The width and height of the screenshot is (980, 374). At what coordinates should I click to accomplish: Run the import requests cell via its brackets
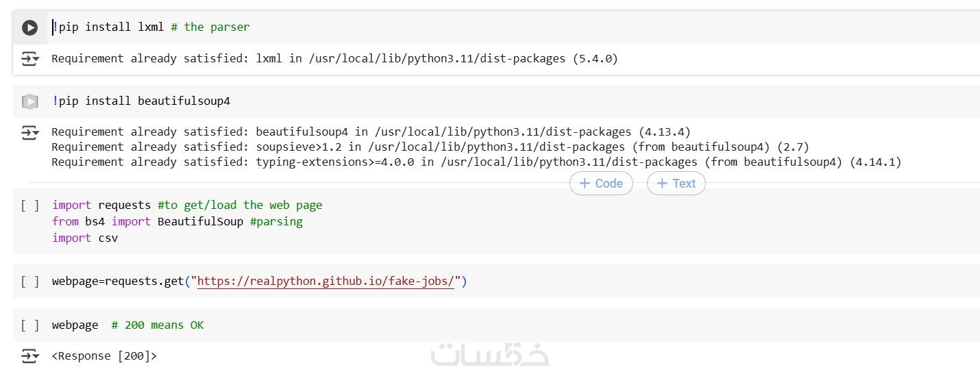tap(29, 205)
